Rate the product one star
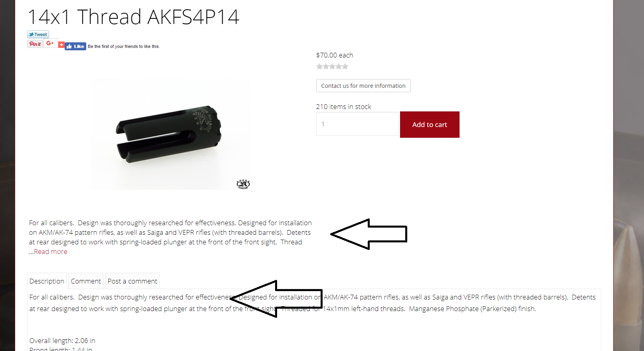This screenshot has width=644, height=351. point(319,67)
